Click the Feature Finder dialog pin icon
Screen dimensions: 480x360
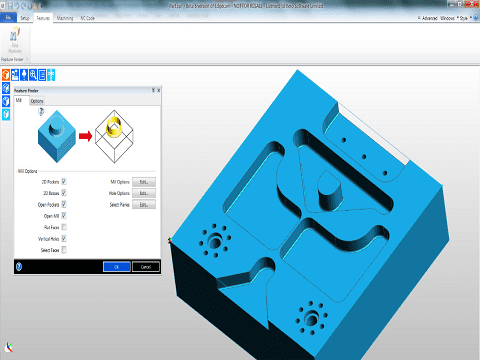pos(153,90)
